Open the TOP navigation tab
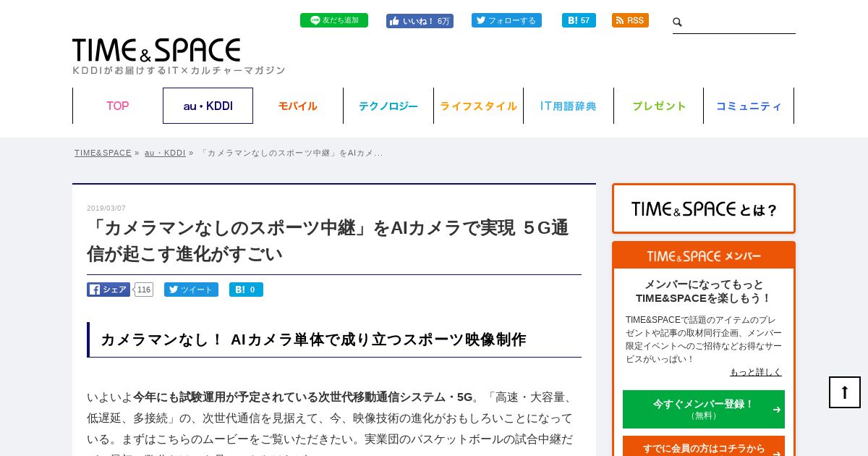Screen dimensions: 868x456 tap(118, 106)
